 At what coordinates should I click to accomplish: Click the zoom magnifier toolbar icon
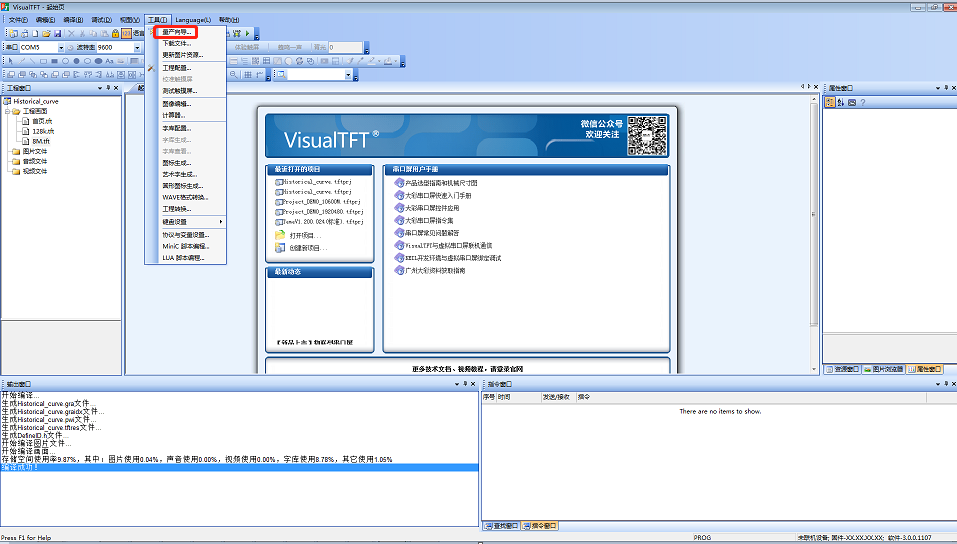(x=234, y=74)
